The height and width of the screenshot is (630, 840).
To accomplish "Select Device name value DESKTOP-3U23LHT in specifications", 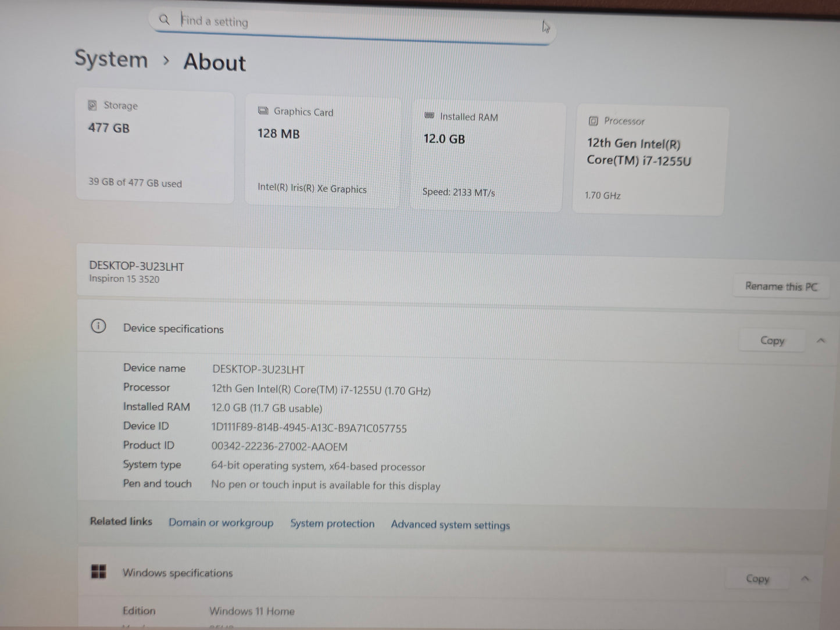I will coord(258,370).
